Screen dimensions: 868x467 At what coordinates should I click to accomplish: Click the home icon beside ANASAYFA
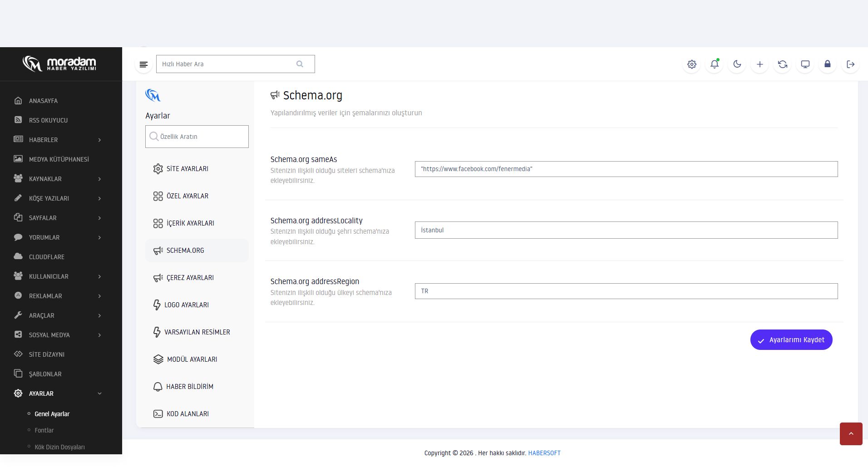tap(18, 100)
